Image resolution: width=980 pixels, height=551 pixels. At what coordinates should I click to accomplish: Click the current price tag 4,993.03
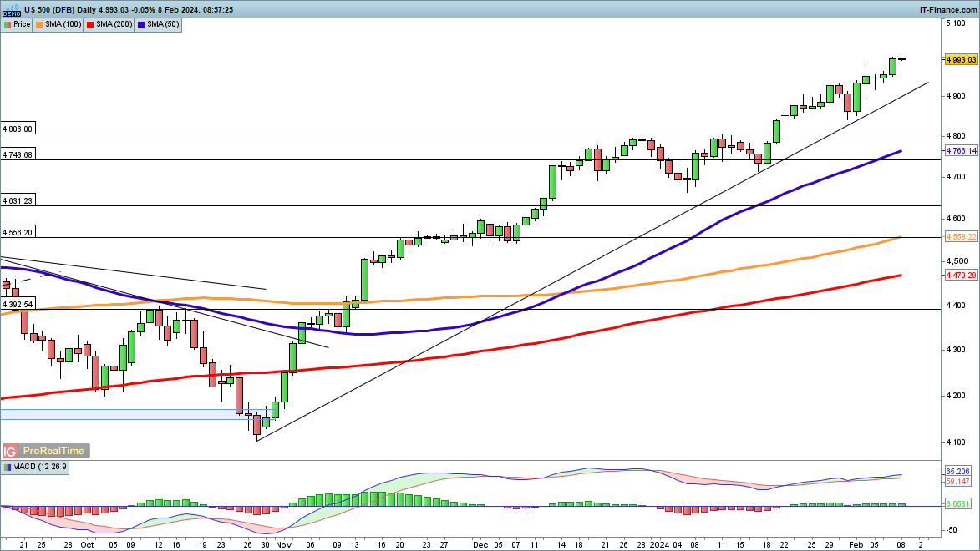pyautogui.click(x=961, y=60)
